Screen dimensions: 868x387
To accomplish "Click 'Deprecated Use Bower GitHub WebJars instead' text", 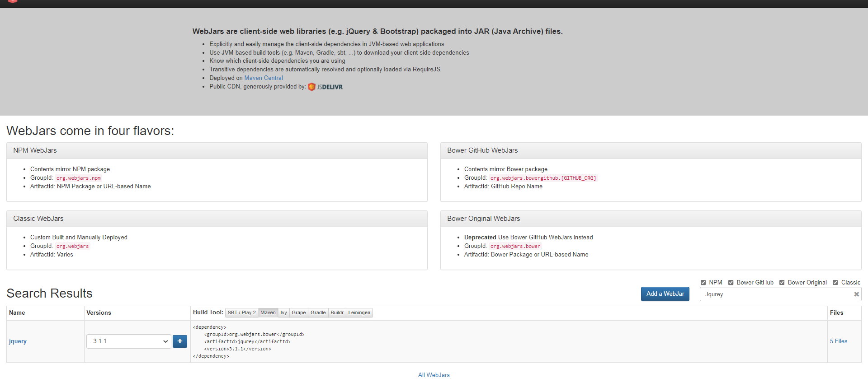I will tap(528, 238).
